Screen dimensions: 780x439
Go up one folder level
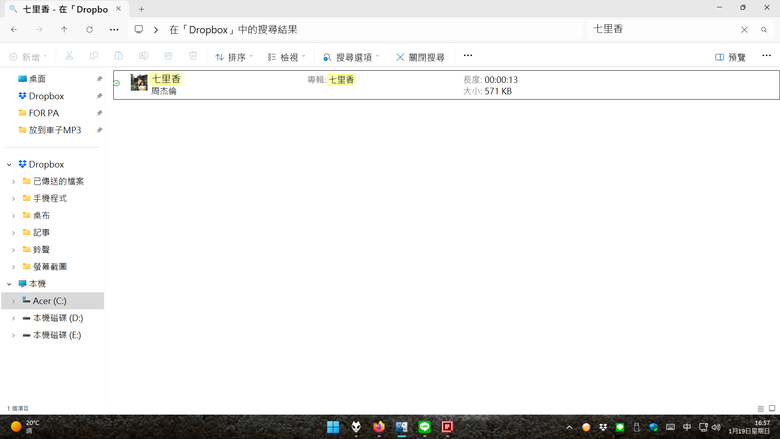(64, 30)
